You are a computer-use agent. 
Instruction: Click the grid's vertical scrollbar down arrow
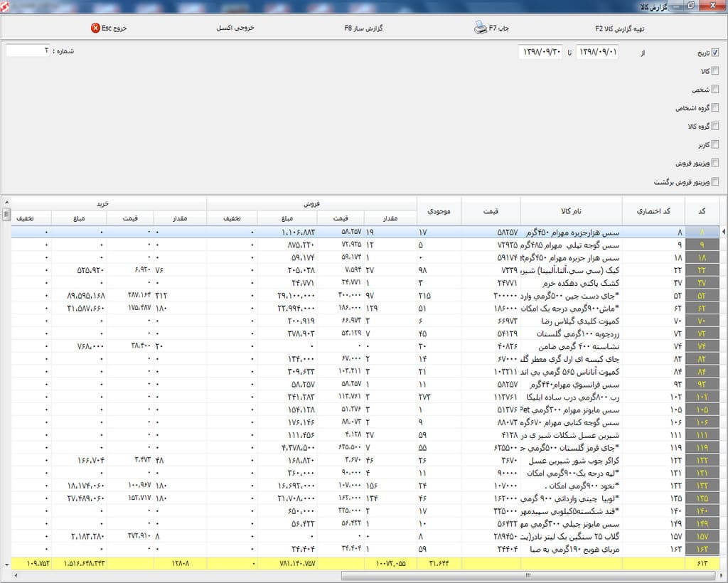pyautogui.click(x=6, y=564)
